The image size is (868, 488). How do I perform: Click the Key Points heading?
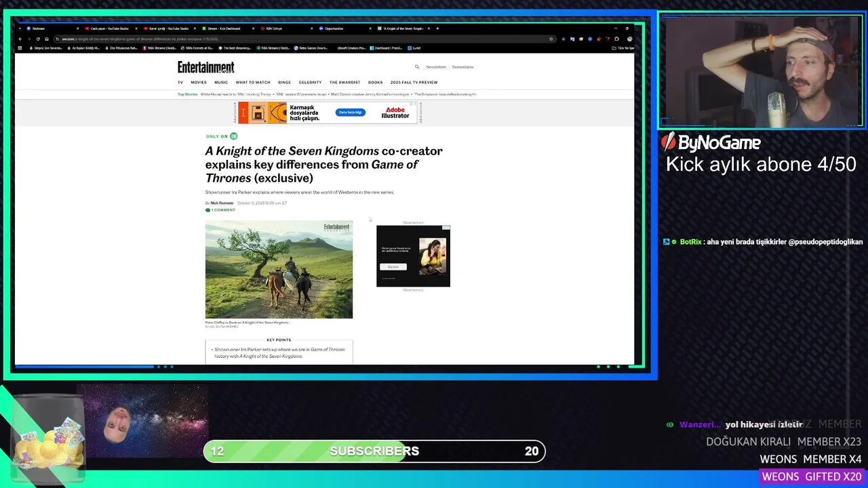279,340
